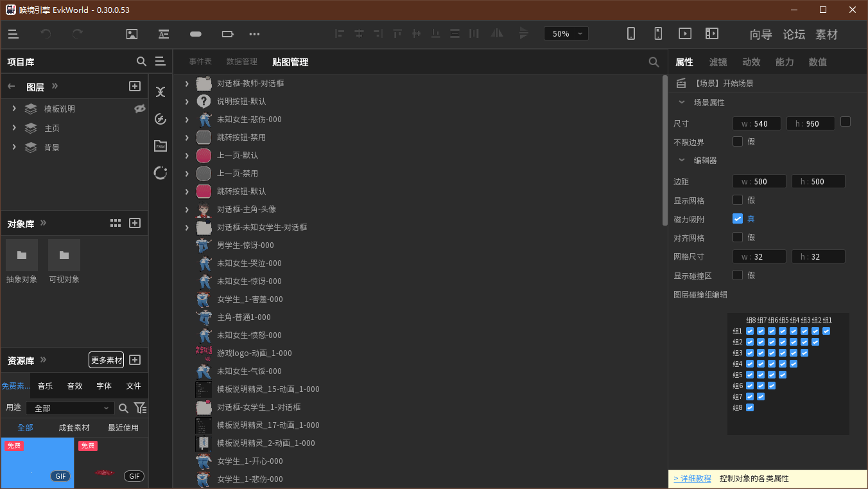Hide the 模板说明 layer with its eye toggle
This screenshot has width=868, height=489.
[139, 109]
